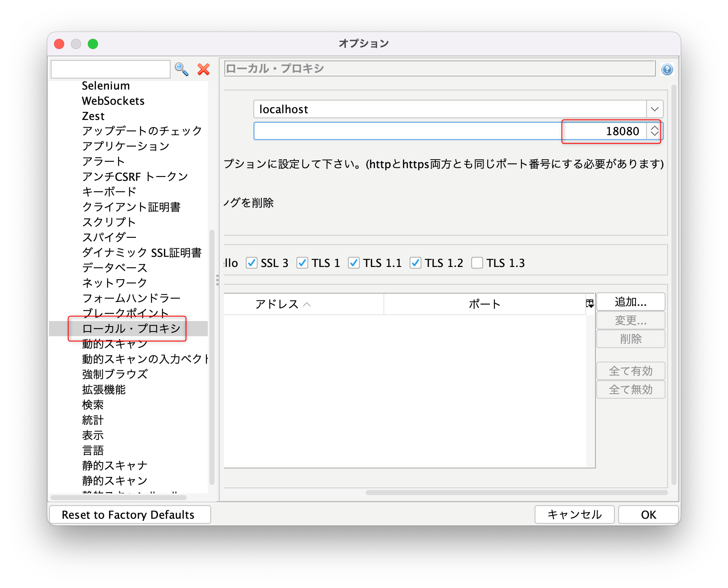Image resolution: width=728 pixels, height=588 pixels.
Task: Click the キャンセル button
Action: click(574, 514)
